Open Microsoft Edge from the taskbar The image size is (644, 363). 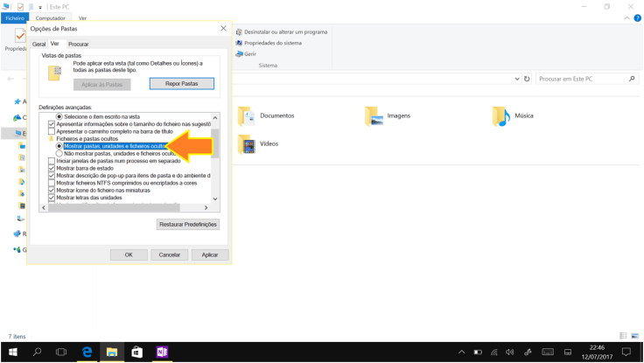87,352
